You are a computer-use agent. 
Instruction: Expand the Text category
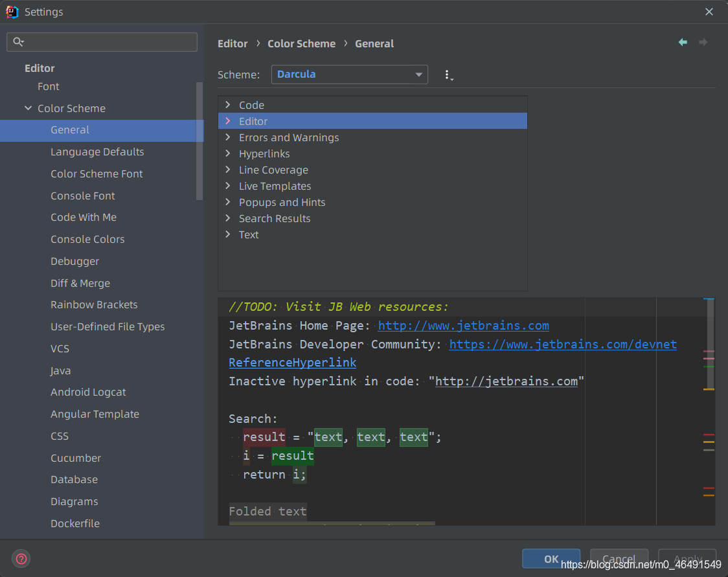tap(227, 234)
